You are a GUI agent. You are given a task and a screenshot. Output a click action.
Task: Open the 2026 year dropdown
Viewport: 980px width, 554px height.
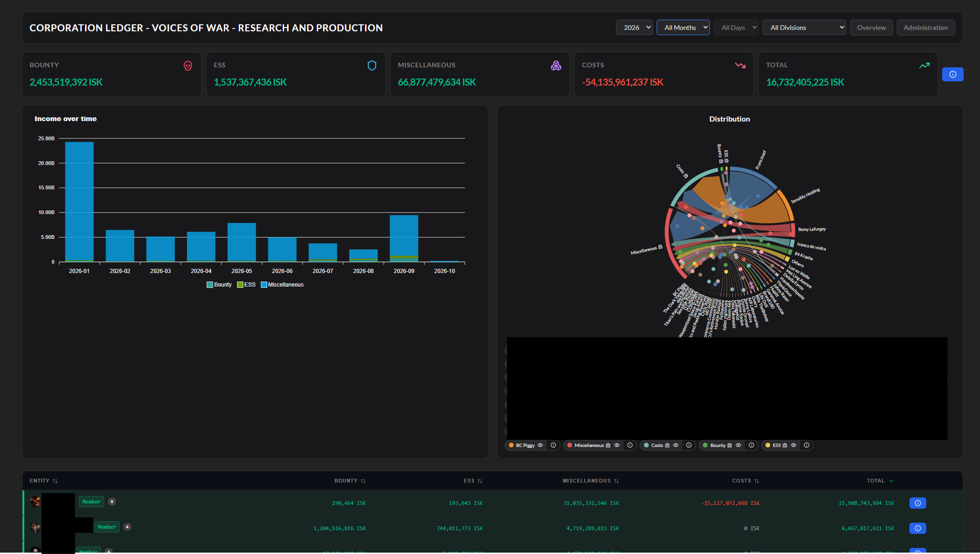(x=634, y=28)
